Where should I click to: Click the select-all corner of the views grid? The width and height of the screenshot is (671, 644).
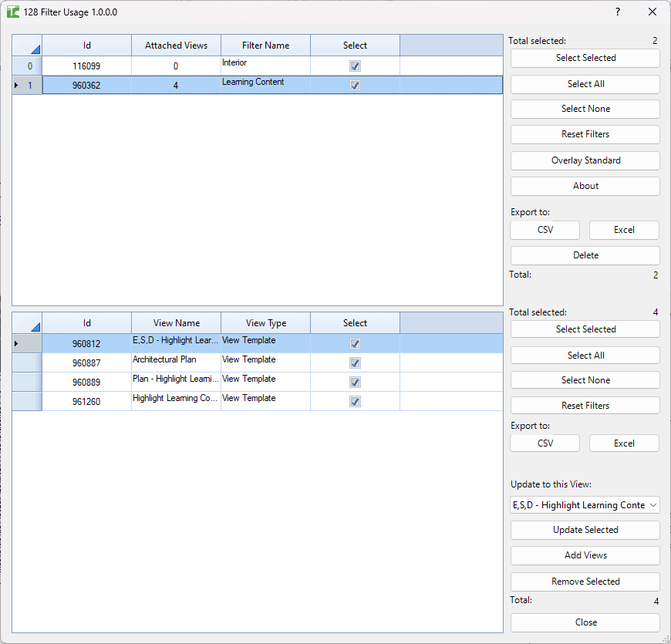click(27, 323)
